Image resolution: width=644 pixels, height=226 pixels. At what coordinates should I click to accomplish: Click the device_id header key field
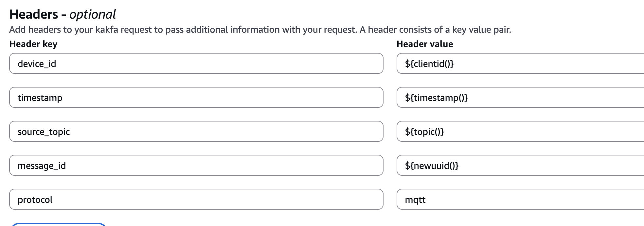[x=196, y=63]
